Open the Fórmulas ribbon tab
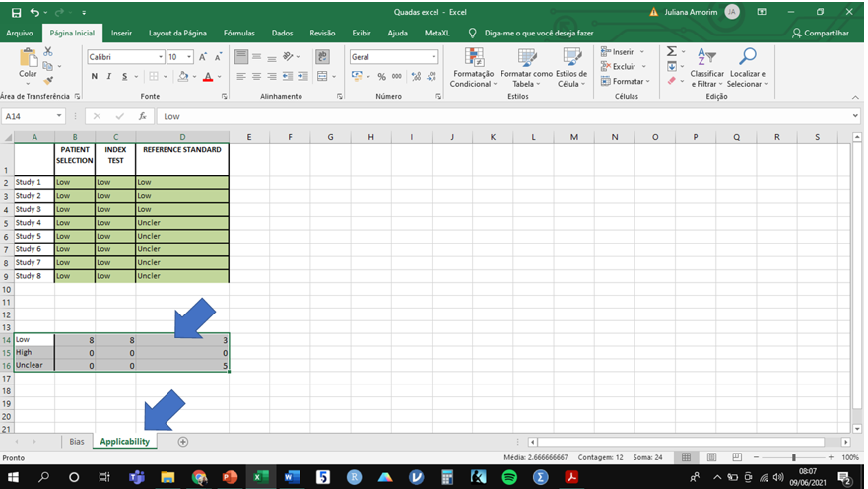The width and height of the screenshot is (868, 489). coord(238,33)
